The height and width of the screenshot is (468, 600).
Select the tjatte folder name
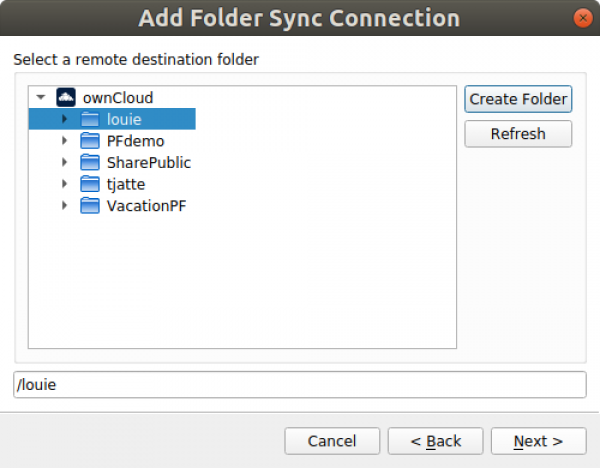(x=126, y=184)
